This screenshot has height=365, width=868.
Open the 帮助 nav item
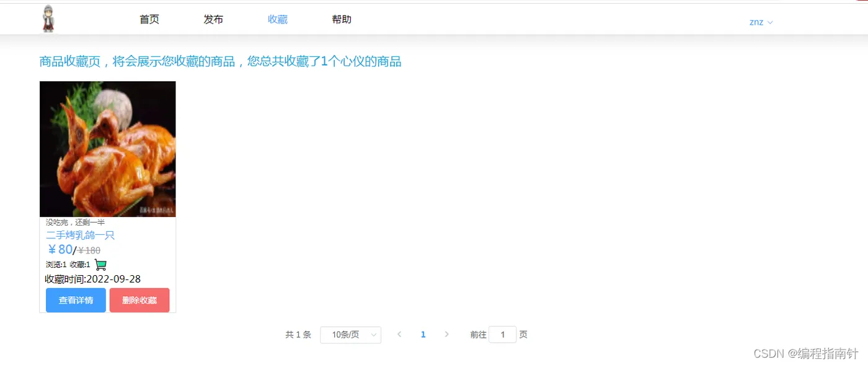(342, 19)
